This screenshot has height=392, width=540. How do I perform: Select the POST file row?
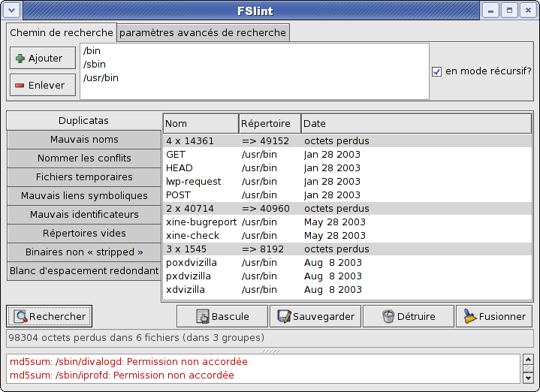point(347,195)
